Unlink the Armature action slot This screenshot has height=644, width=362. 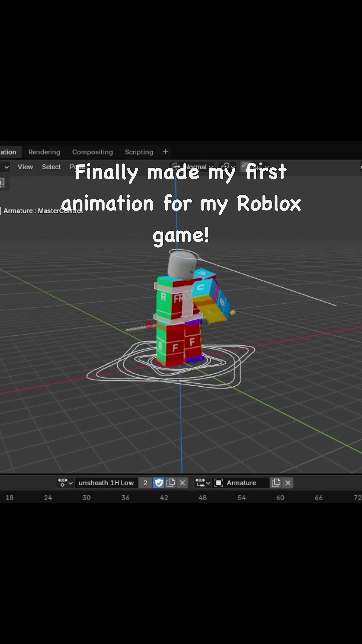click(288, 483)
